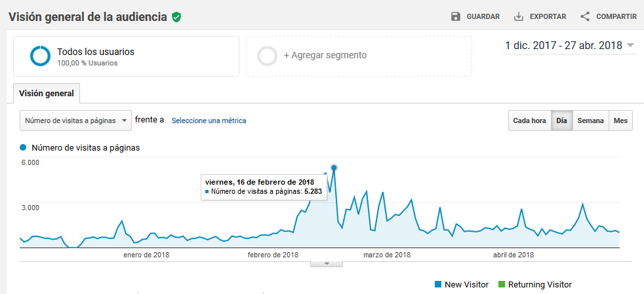Click the Exportar download icon
The width and height of the screenshot is (644, 294).
click(x=519, y=16)
